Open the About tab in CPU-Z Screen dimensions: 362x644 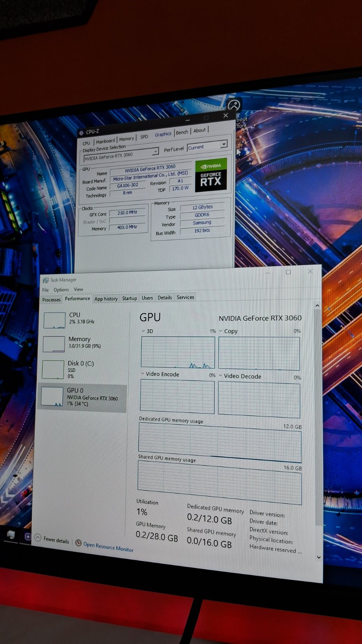click(x=199, y=130)
